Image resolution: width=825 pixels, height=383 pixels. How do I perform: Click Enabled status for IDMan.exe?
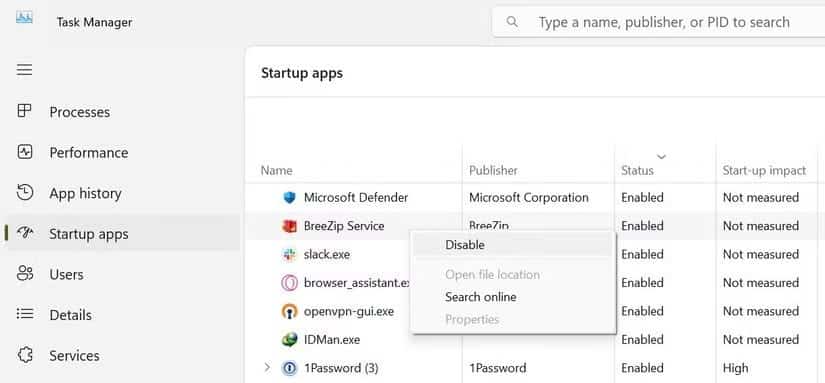point(642,340)
